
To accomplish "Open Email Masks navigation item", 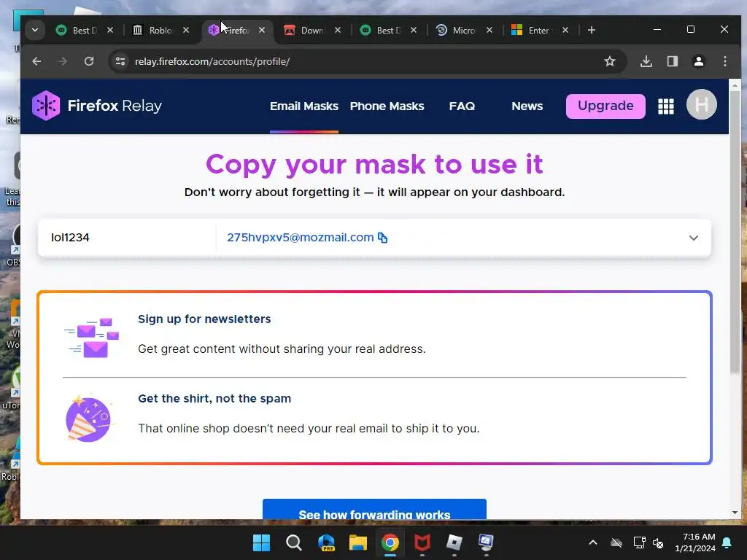I will tap(304, 106).
